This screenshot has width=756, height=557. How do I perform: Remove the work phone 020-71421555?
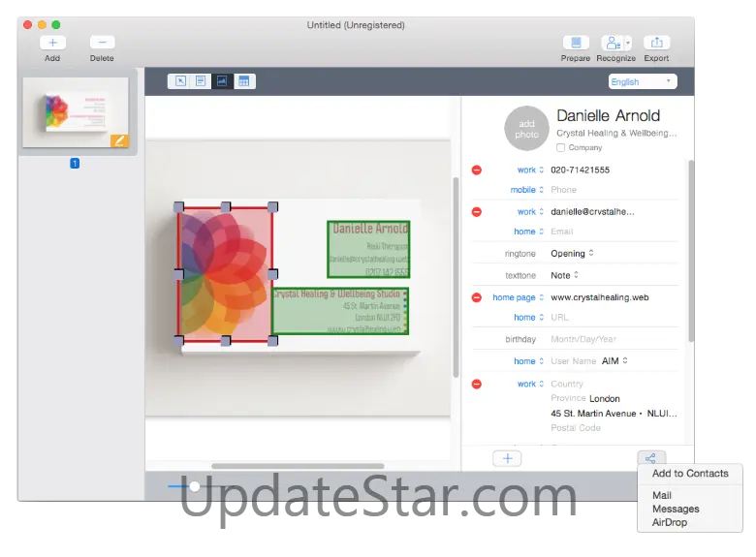point(476,170)
